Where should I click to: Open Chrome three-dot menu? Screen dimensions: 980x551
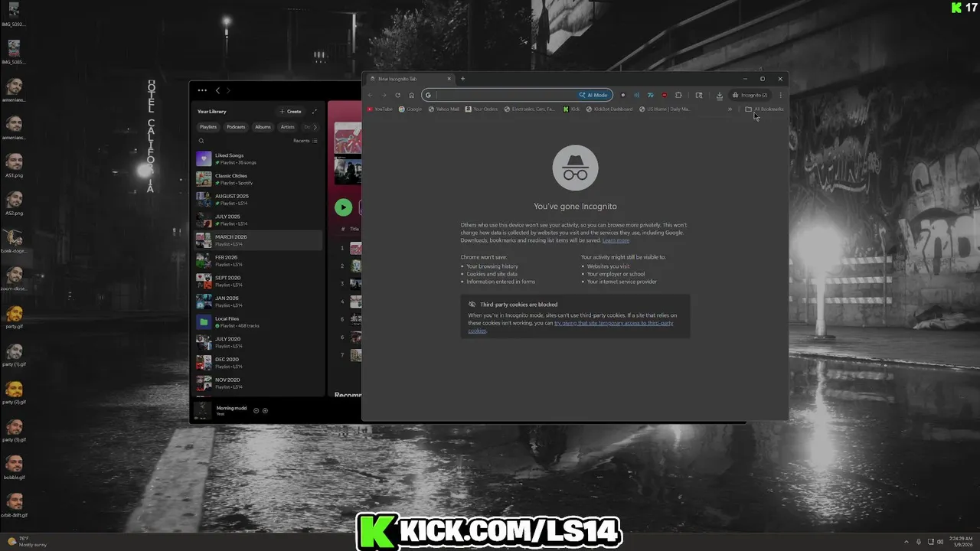(x=780, y=95)
